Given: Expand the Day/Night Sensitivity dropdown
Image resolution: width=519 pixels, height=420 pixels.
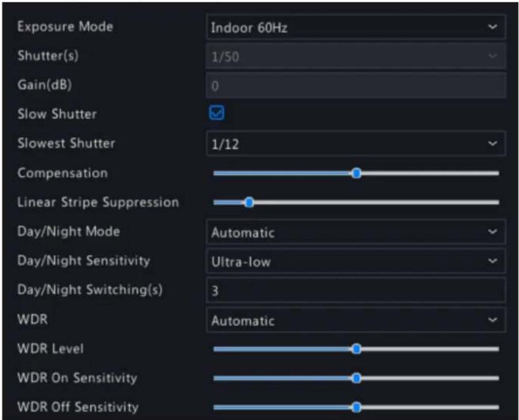Looking at the screenshot, I should click(356, 261).
